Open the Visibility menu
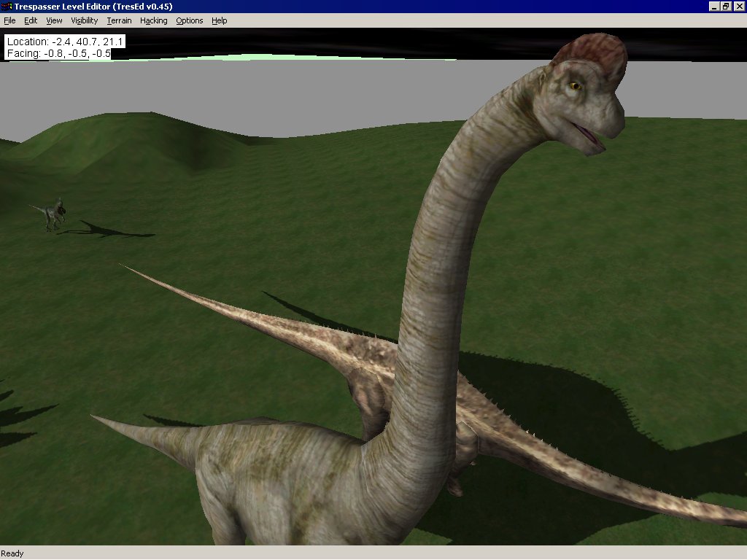Screen dimensions: 747x560 coord(85,20)
